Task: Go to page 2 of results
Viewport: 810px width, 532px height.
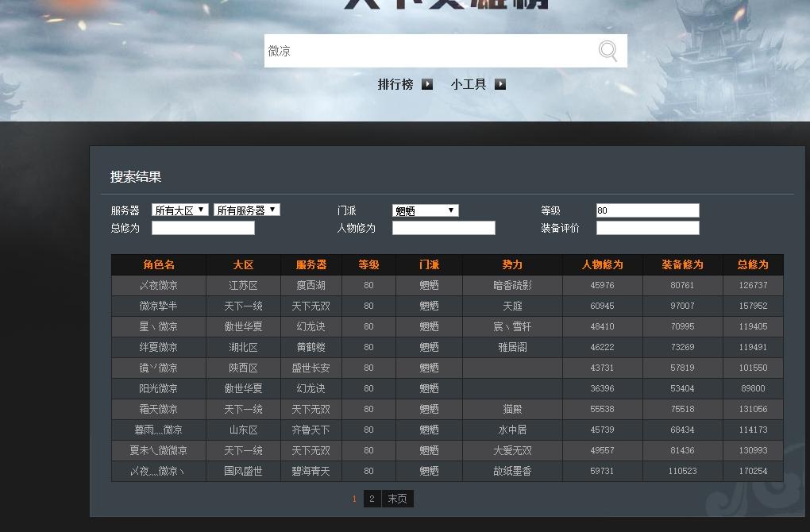Action: pyautogui.click(x=372, y=499)
